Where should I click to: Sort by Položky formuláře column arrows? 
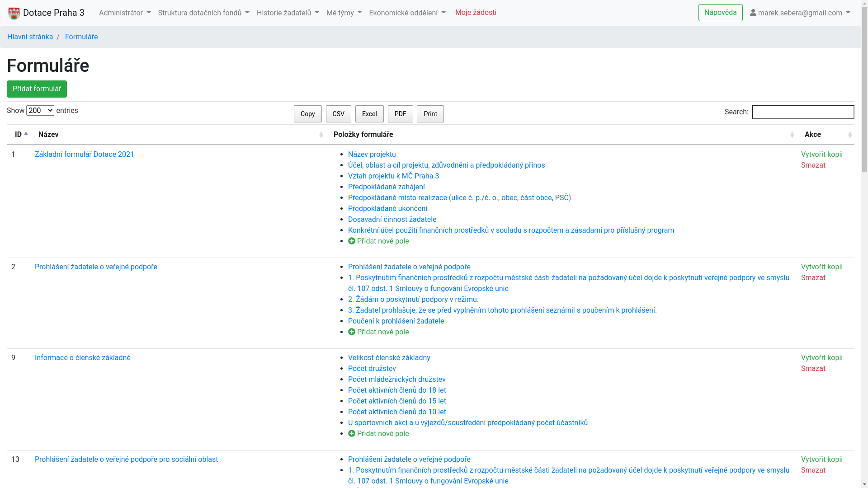tap(792, 135)
